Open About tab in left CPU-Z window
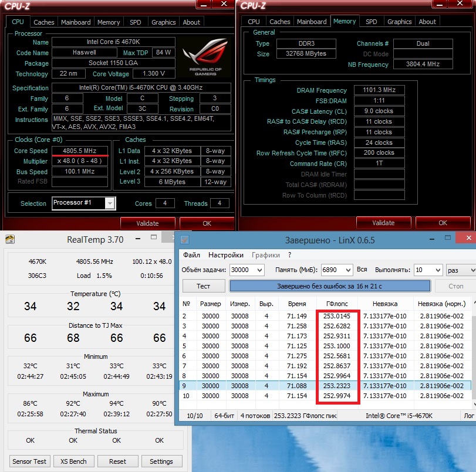This screenshot has width=476, height=472. click(191, 22)
